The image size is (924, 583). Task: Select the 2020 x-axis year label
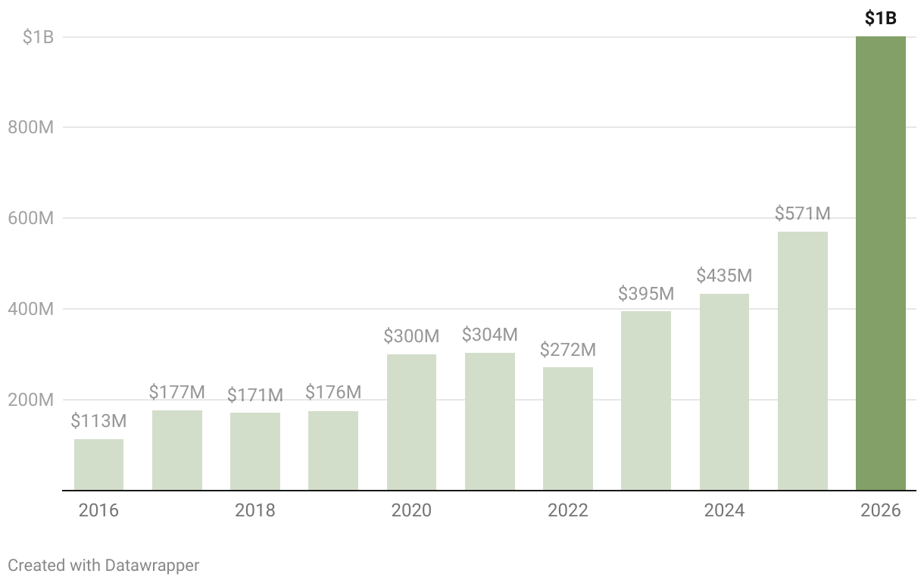tap(411, 510)
